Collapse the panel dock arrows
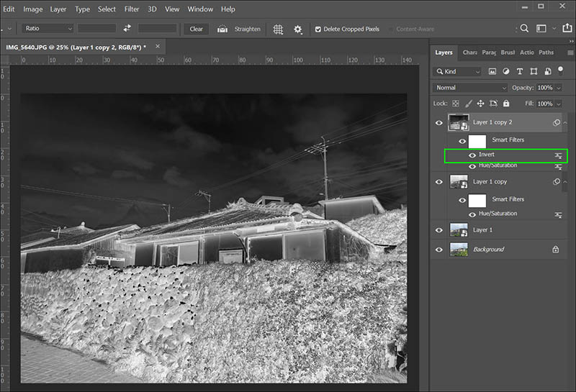Screen dimensions: 576x392 [x=571, y=42]
